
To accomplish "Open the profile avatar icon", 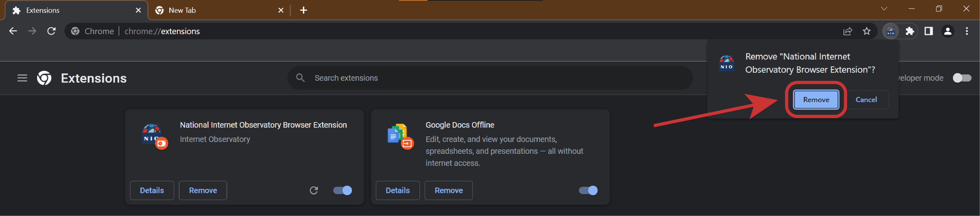I will click(948, 31).
